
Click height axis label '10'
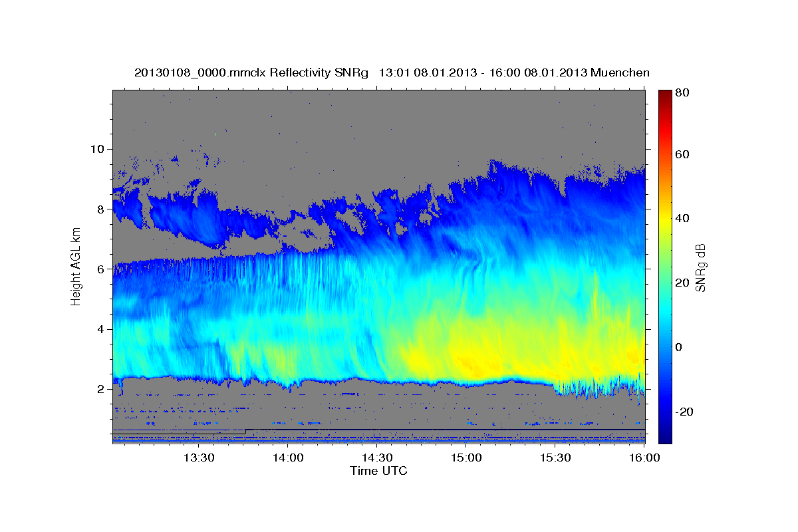point(99,149)
